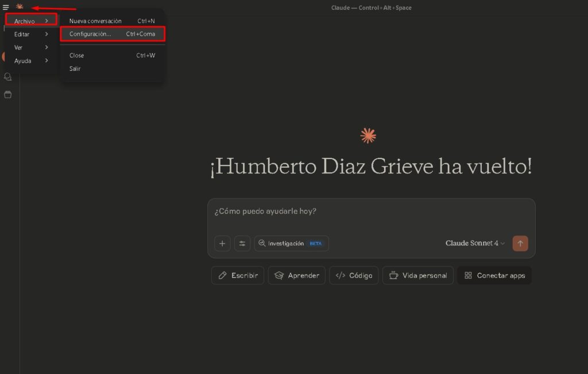Toggle the Investigación BETA mode
Image resolution: width=588 pixels, height=374 pixels.
[x=292, y=243]
